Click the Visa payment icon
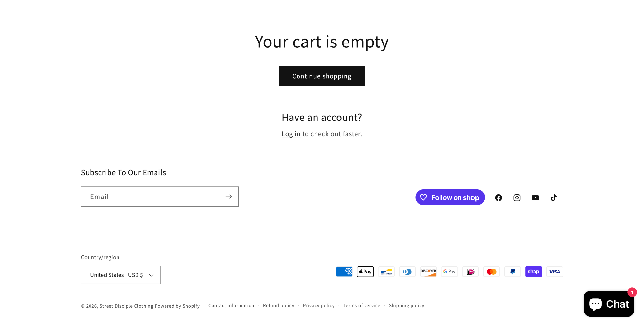This screenshot has height=326, width=644. 554,272
